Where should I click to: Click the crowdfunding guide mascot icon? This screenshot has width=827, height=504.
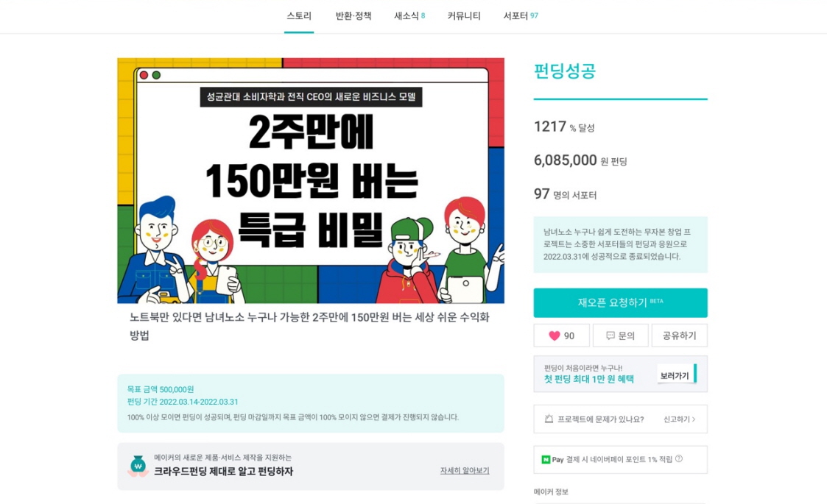(138, 466)
